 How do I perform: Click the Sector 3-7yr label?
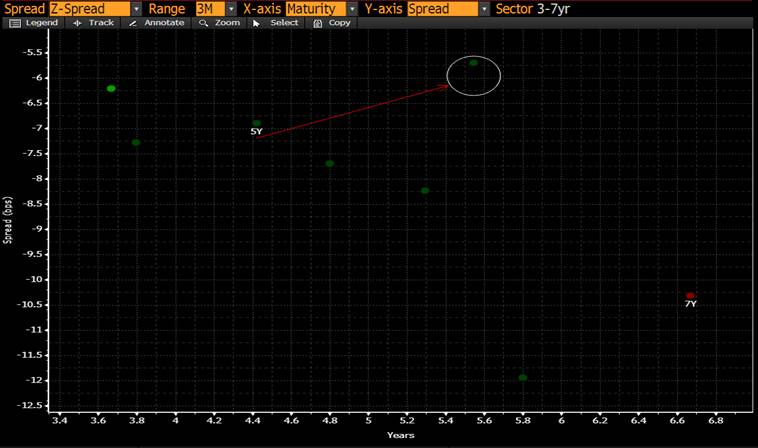point(533,9)
